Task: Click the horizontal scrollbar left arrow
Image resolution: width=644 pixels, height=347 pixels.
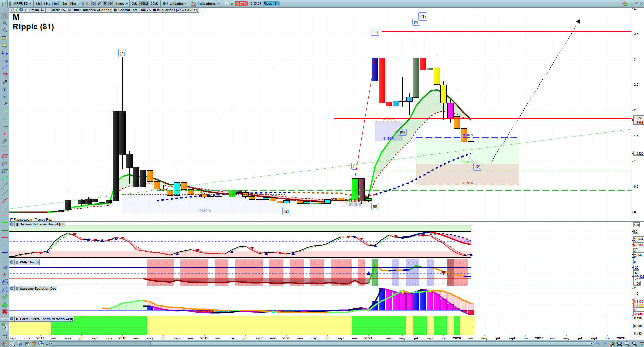Action: pyautogui.click(x=51, y=344)
